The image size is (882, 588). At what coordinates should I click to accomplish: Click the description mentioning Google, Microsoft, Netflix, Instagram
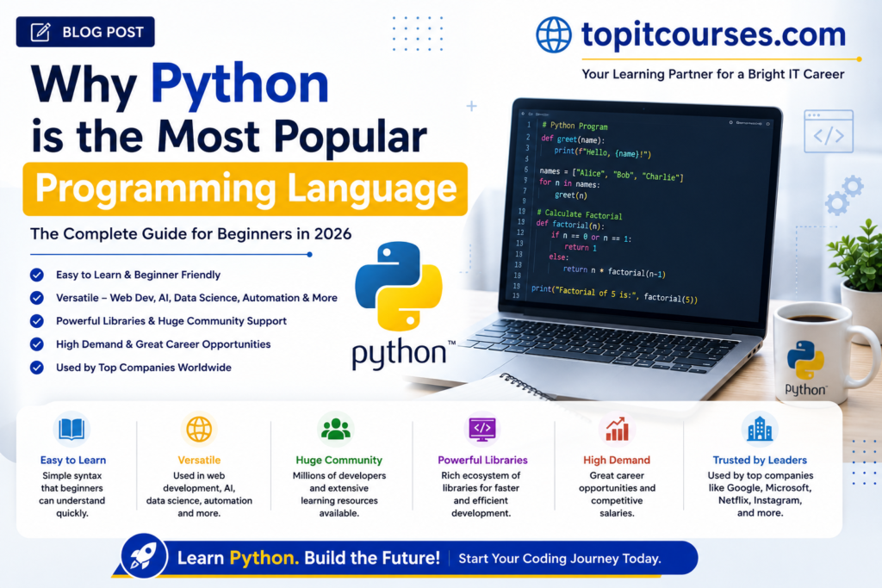point(760,494)
